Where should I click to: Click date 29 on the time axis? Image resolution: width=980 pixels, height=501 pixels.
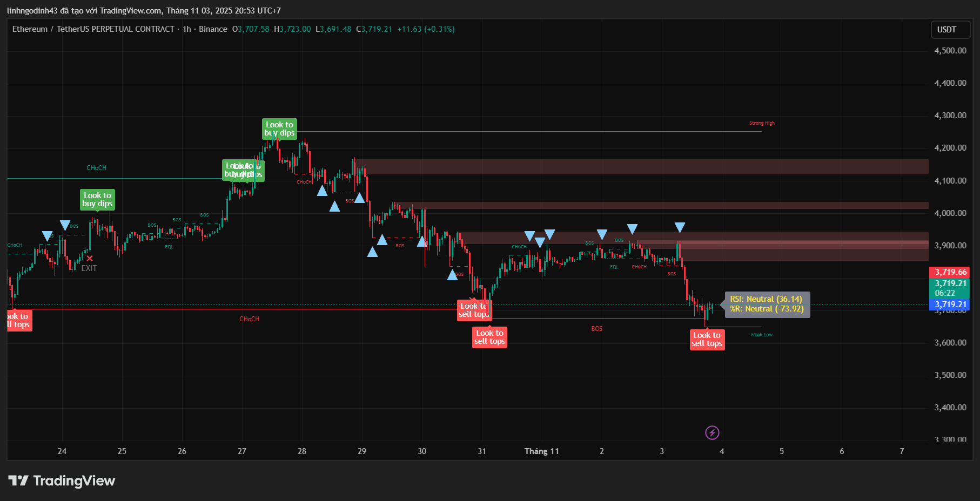(x=362, y=451)
